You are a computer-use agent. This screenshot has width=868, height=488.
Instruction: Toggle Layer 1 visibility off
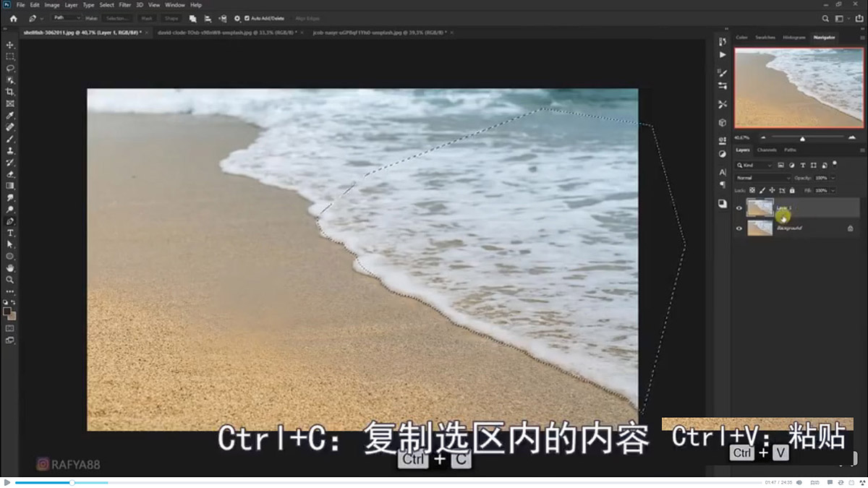[x=739, y=208]
